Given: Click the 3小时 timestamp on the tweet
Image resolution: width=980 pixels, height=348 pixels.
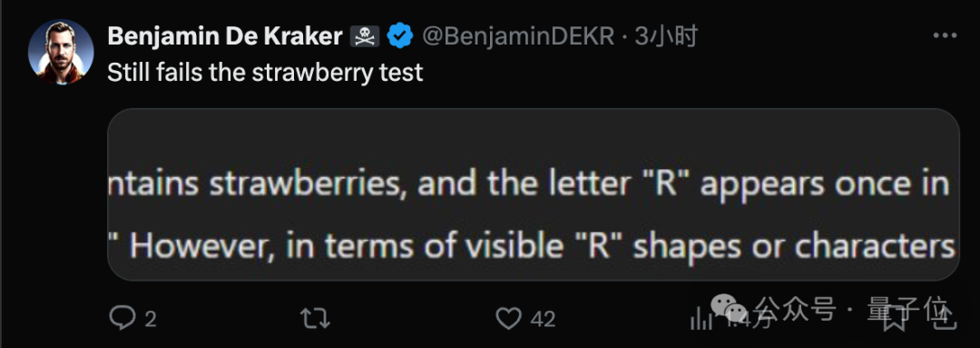Looking at the screenshot, I should coord(666,37).
